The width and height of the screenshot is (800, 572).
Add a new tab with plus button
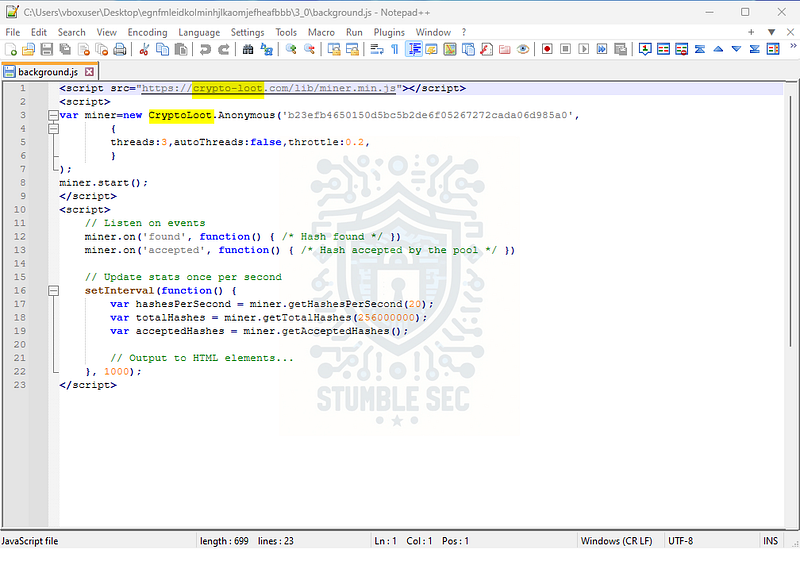pyautogui.click(x=751, y=32)
